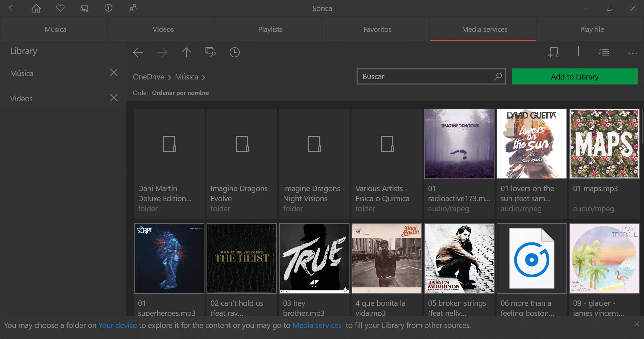Toggle the select-items checklist icon
644x339 pixels.
pos(603,52)
